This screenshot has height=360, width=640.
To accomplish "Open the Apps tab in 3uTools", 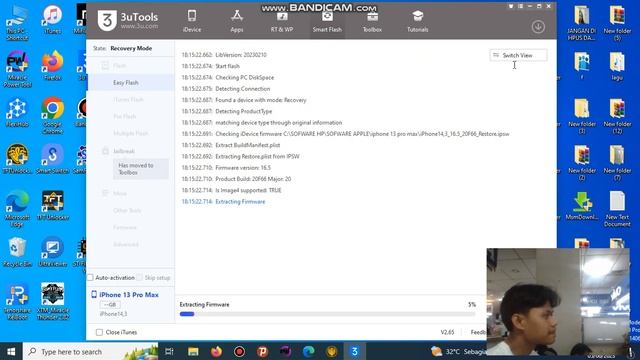I will (237, 21).
